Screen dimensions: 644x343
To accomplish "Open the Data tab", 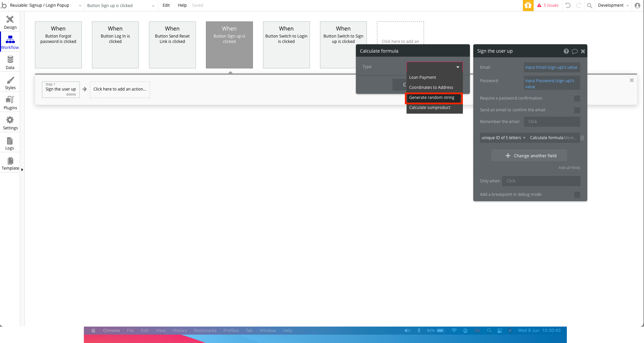I will tap(10, 63).
